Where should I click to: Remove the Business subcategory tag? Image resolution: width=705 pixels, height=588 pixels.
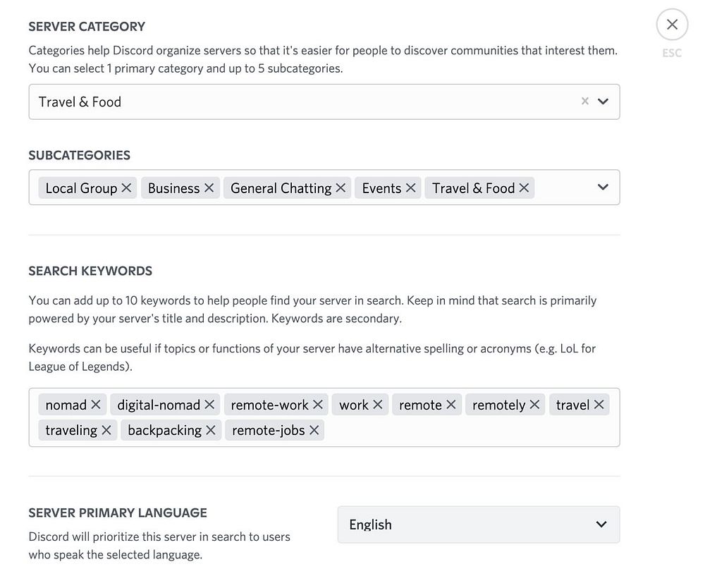pos(209,188)
